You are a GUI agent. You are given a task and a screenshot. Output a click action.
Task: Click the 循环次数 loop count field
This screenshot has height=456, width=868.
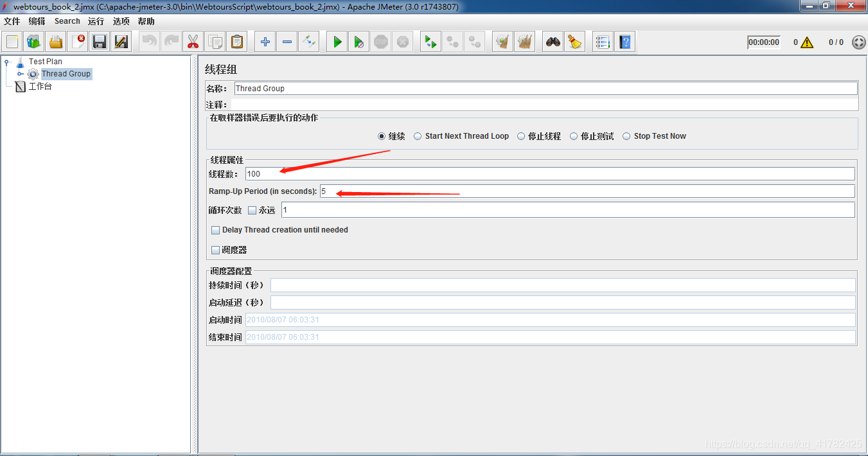[568, 210]
